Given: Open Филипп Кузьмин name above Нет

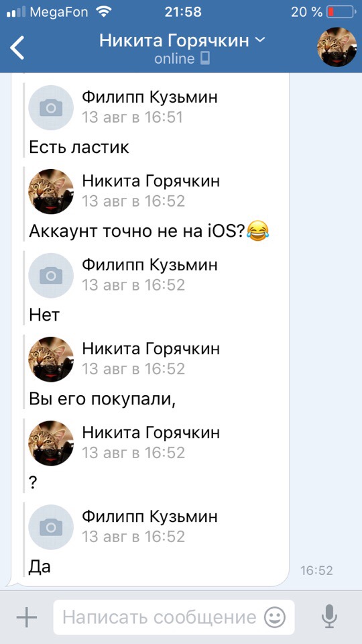Looking at the screenshot, I should (x=149, y=265).
